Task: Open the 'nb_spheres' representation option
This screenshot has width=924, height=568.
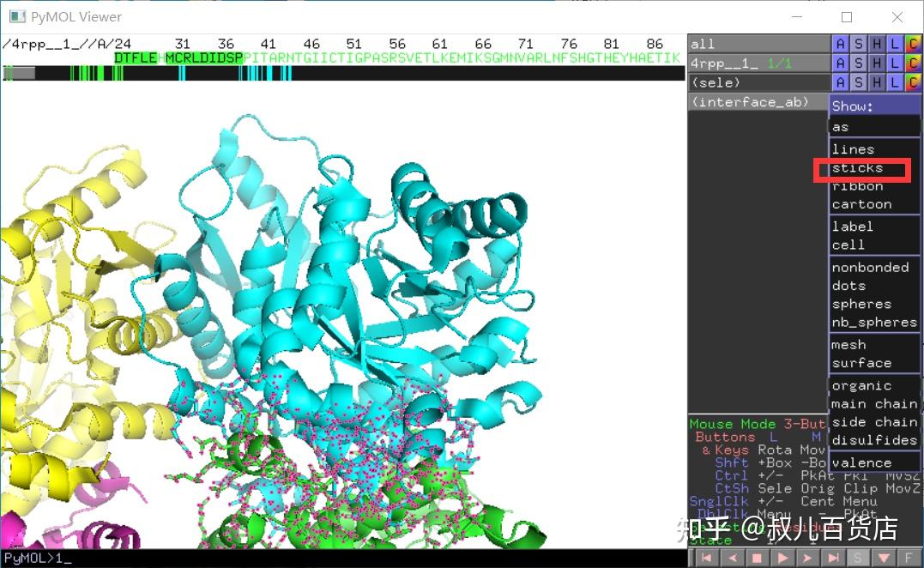Action: pos(873,322)
